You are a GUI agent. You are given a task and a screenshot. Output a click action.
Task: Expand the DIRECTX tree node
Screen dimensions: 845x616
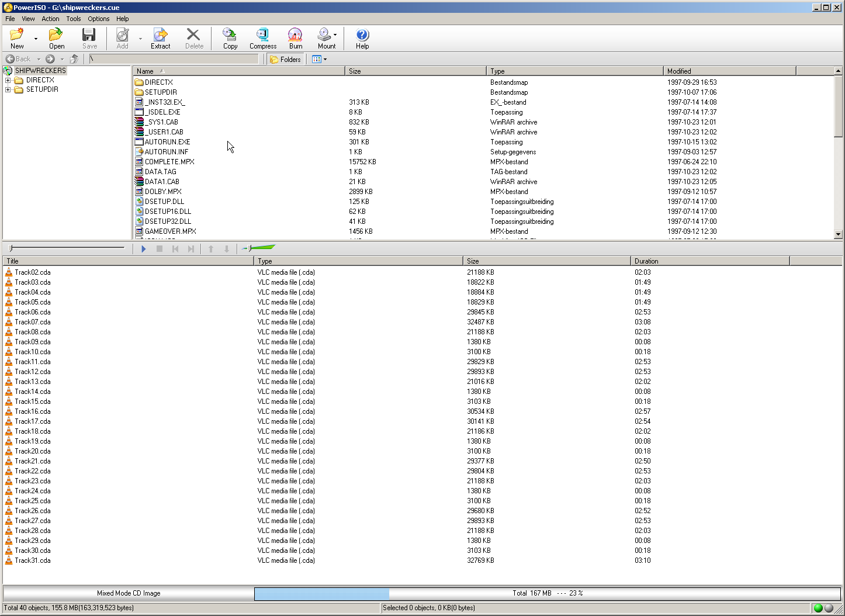click(8, 81)
